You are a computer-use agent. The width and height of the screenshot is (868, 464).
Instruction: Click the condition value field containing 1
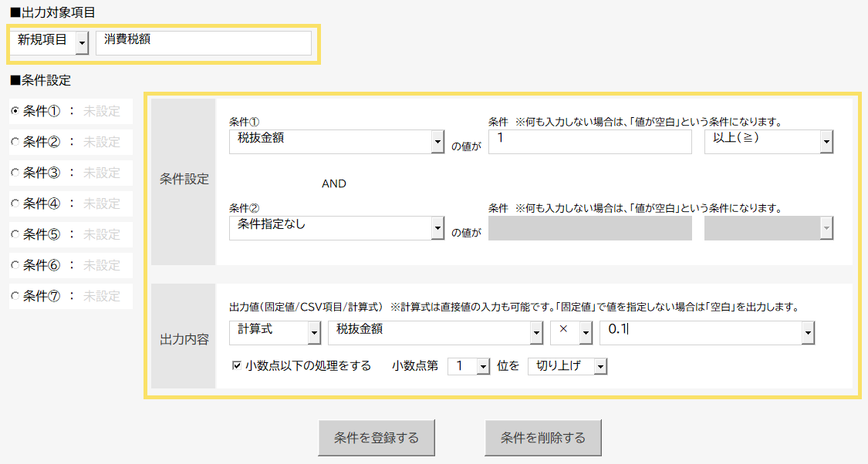[x=589, y=142]
